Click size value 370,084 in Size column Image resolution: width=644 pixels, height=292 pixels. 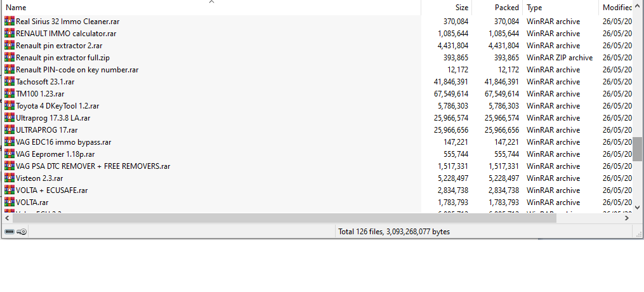click(456, 22)
